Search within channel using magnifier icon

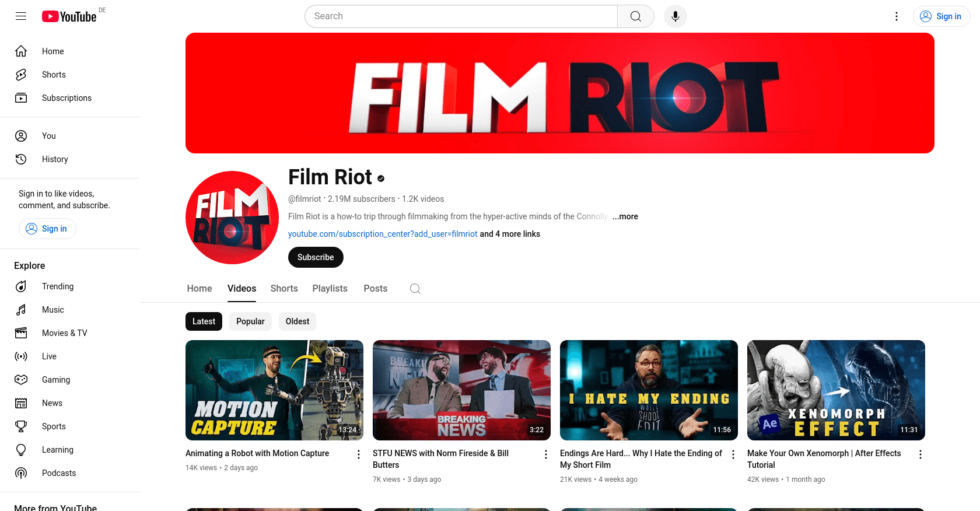(x=415, y=289)
